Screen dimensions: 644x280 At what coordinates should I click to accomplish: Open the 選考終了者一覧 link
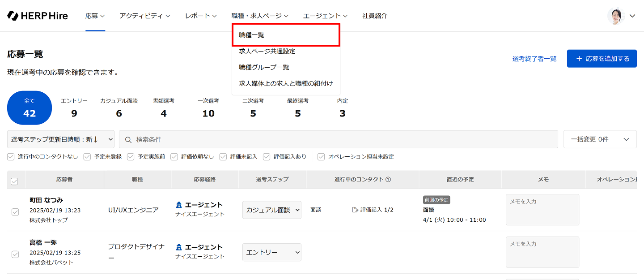coord(534,59)
